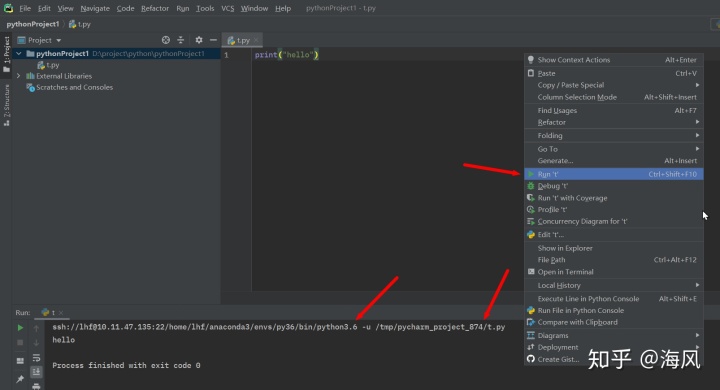Image resolution: width=720 pixels, height=390 pixels.
Task: Choose Execute Line in Python Console
Action: tap(613, 299)
